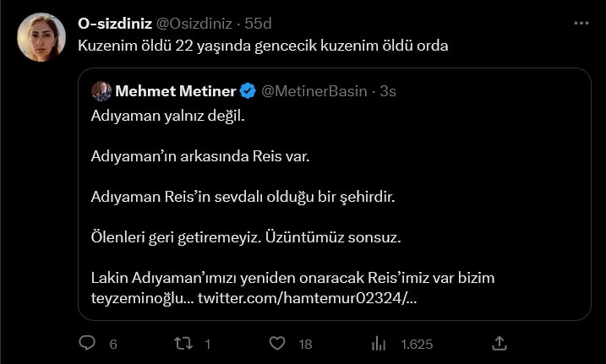Click the @MetinerBasin handle
The image size is (606, 364).
pos(314,91)
